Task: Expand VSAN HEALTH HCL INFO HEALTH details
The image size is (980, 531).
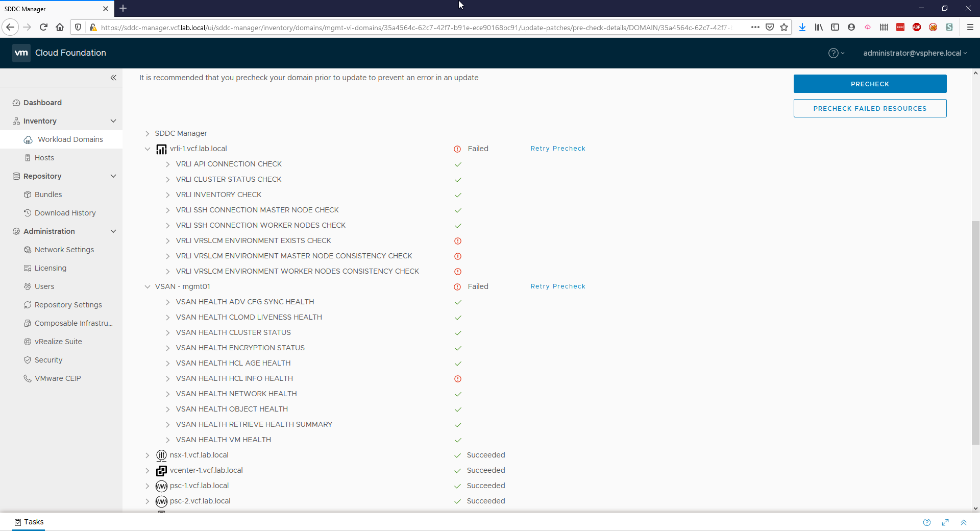Action: click(167, 378)
